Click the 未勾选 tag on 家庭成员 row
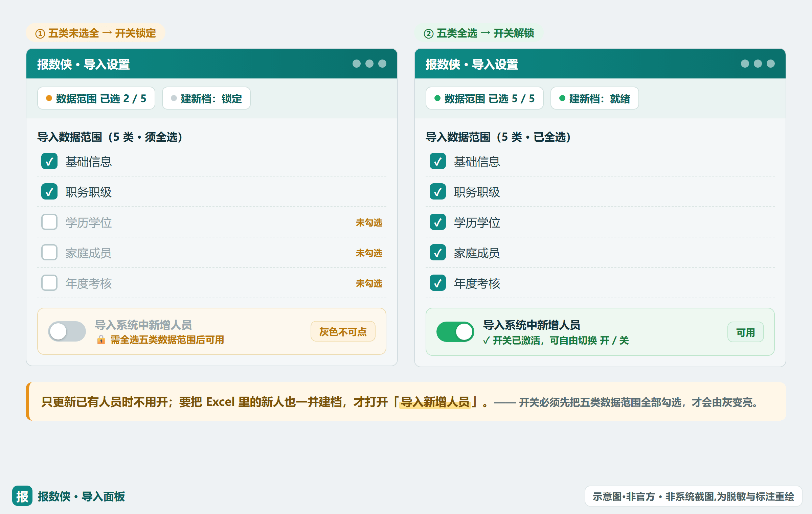This screenshot has width=812, height=514. tap(369, 253)
